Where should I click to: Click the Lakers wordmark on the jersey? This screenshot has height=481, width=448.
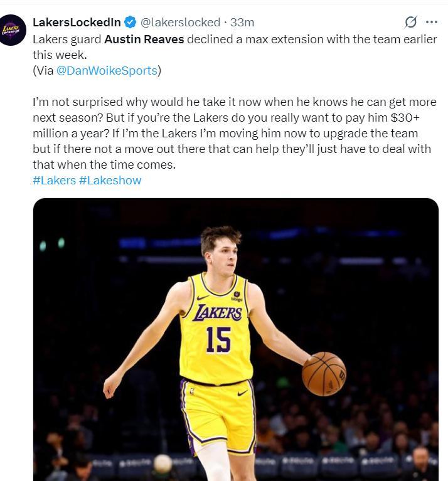[x=218, y=312]
